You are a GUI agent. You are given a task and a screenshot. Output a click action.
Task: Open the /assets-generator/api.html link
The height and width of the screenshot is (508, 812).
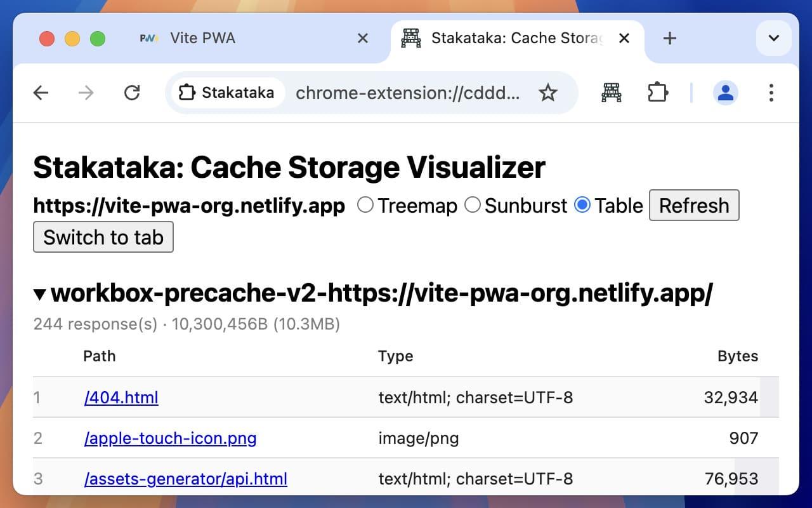185,478
